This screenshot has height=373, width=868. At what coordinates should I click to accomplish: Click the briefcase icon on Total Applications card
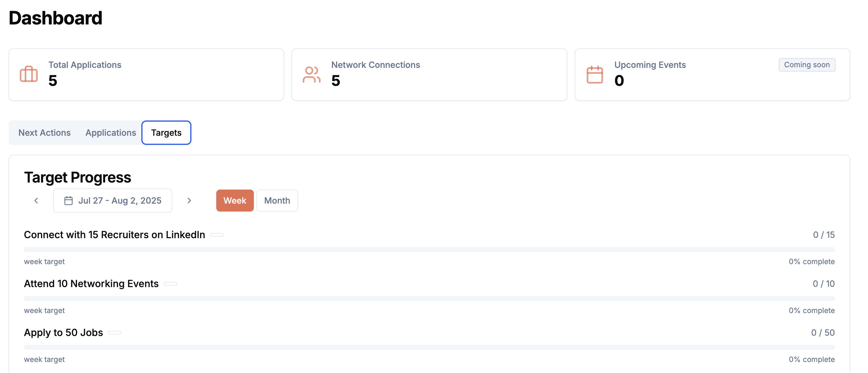29,74
